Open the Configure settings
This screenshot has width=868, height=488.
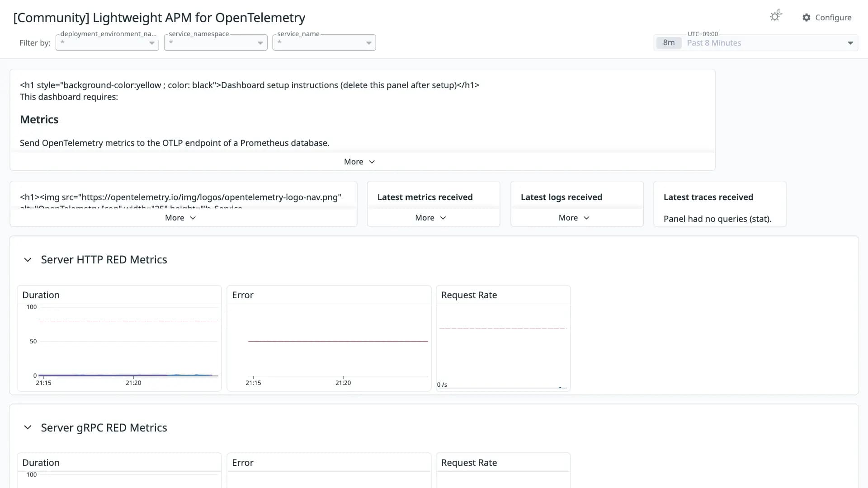pyautogui.click(x=827, y=17)
